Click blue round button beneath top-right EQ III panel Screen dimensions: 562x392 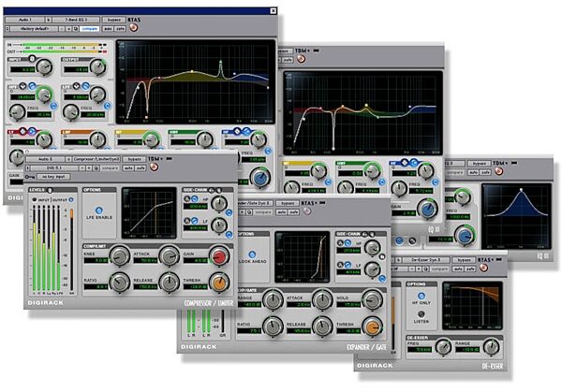[399, 241]
